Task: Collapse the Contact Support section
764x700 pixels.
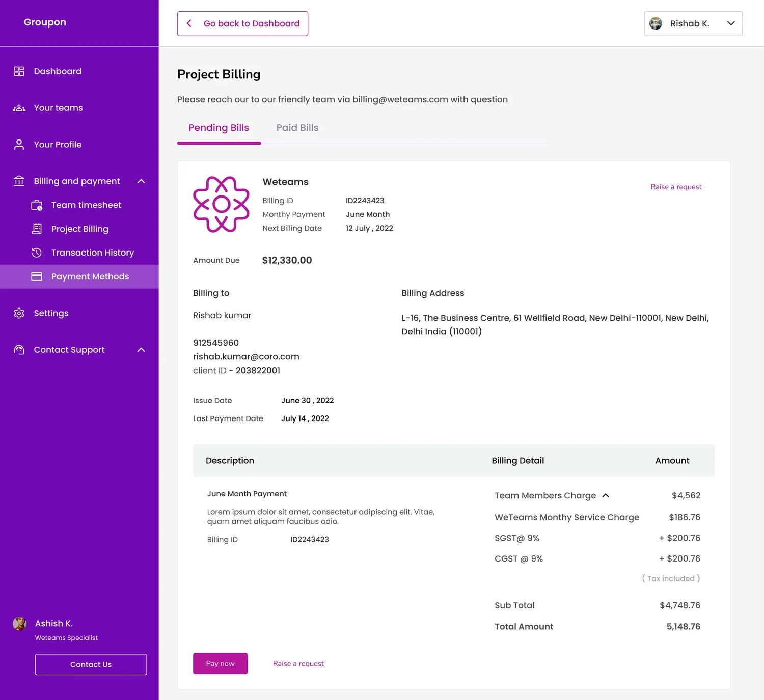Action: pyautogui.click(x=141, y=350)
